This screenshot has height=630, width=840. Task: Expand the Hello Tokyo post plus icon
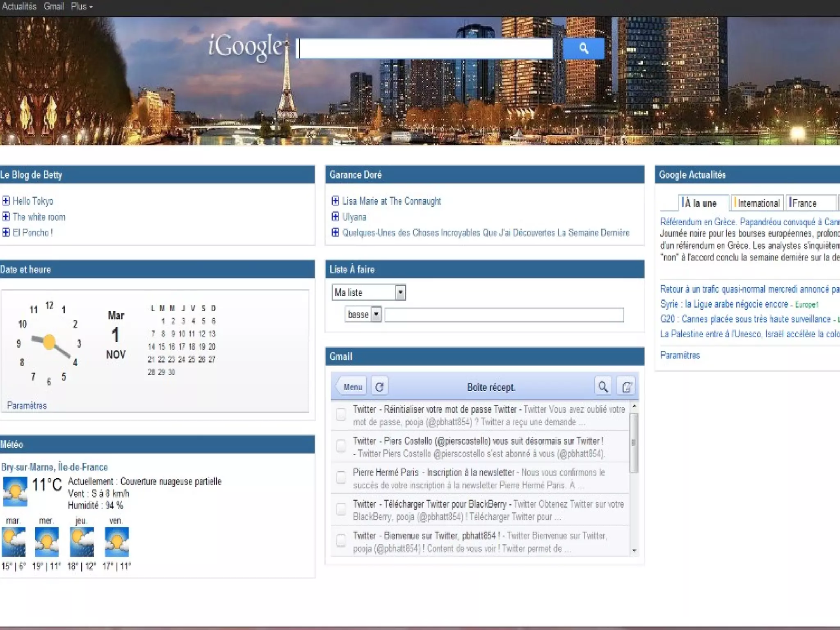coord(6,201)
